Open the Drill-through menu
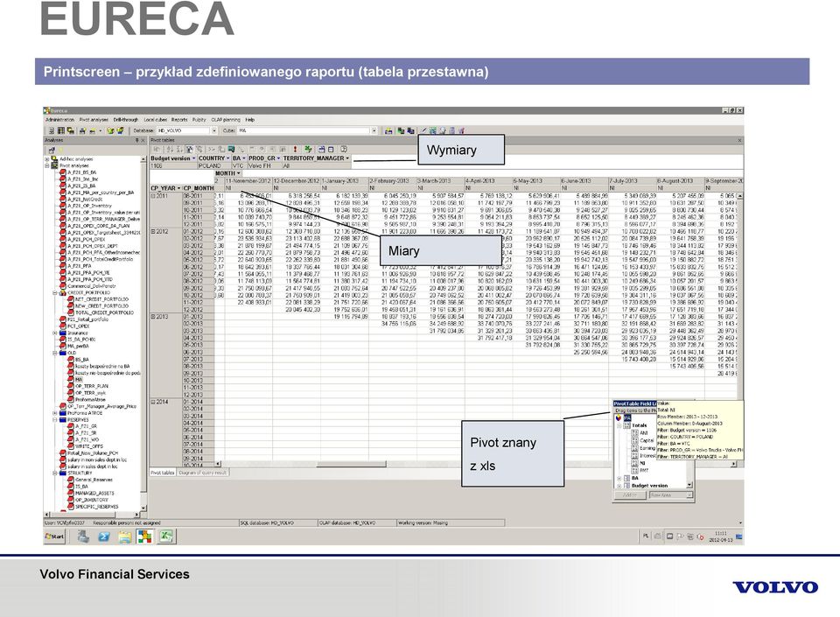 point(125,120)
